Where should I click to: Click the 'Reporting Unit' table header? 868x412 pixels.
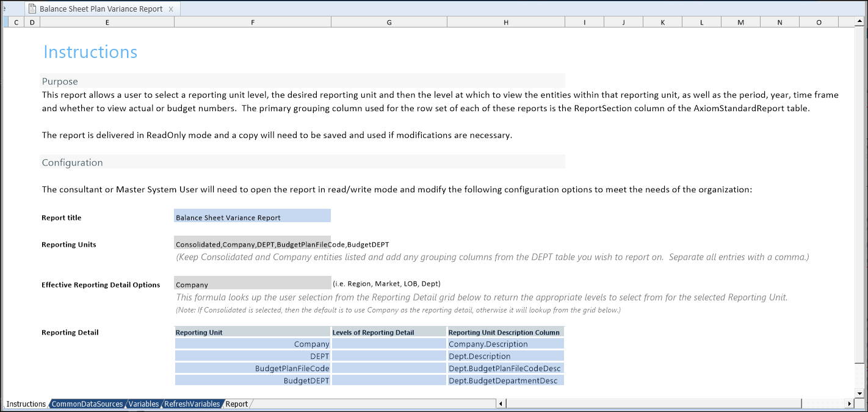(253, 332)
